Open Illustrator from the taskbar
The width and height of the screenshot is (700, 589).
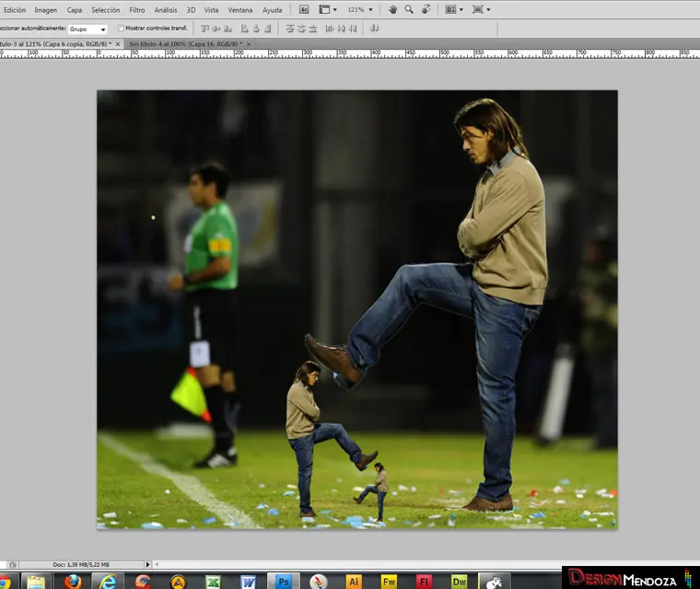point(354,581)
